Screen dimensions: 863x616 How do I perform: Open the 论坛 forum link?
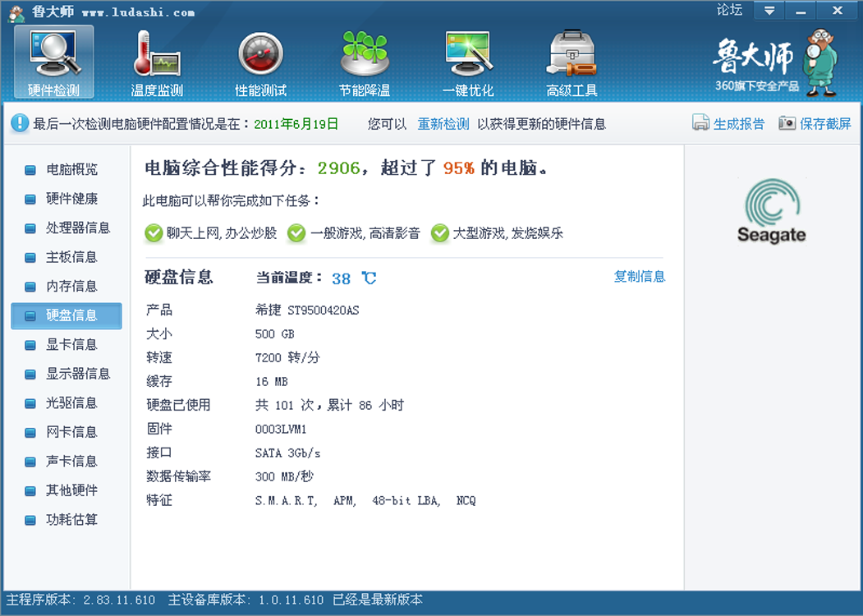[x=729, y=10]
